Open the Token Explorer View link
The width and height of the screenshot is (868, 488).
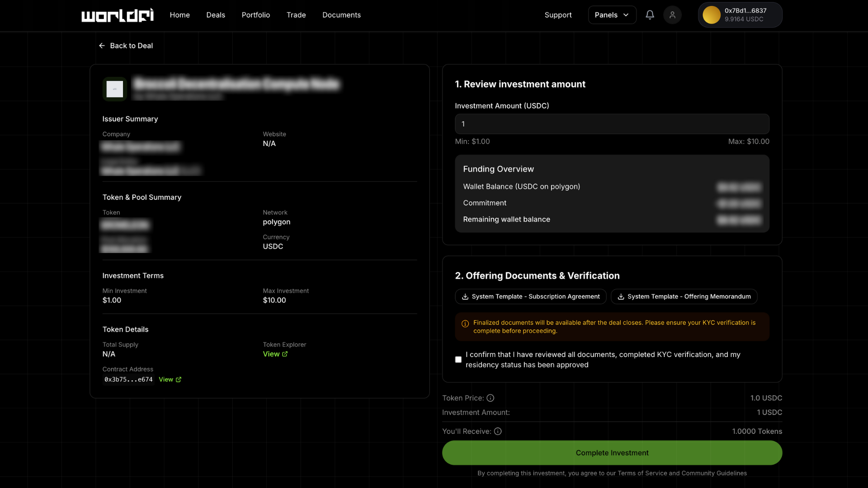[x=275, y=354]
